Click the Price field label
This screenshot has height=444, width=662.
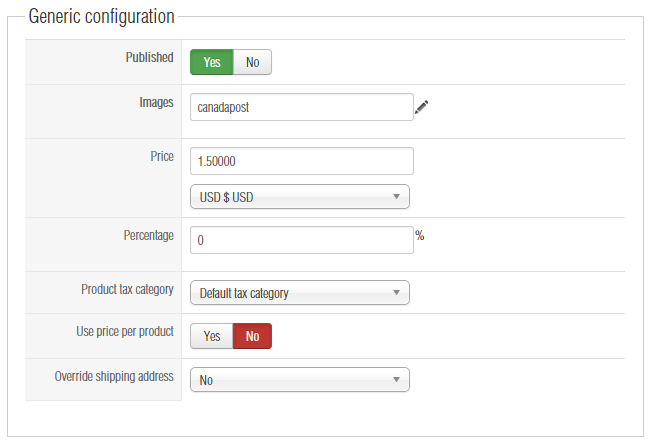click(x=161, y=156)
